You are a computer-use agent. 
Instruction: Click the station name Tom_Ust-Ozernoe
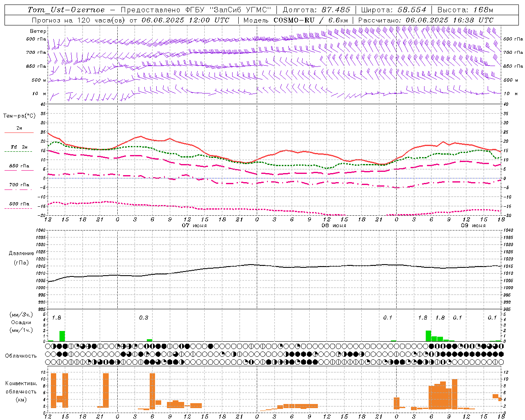coord(66,10)
